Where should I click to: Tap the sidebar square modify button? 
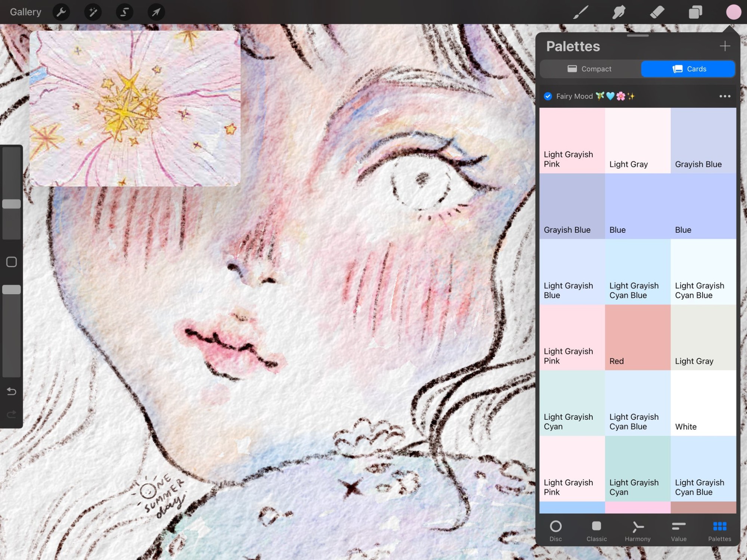(12, 262)
